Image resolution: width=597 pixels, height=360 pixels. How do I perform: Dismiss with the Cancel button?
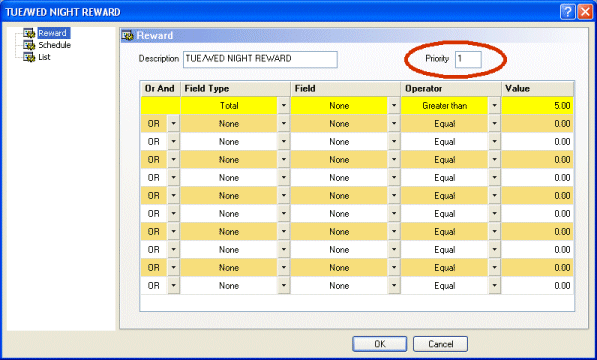click(x=441, y=344)
